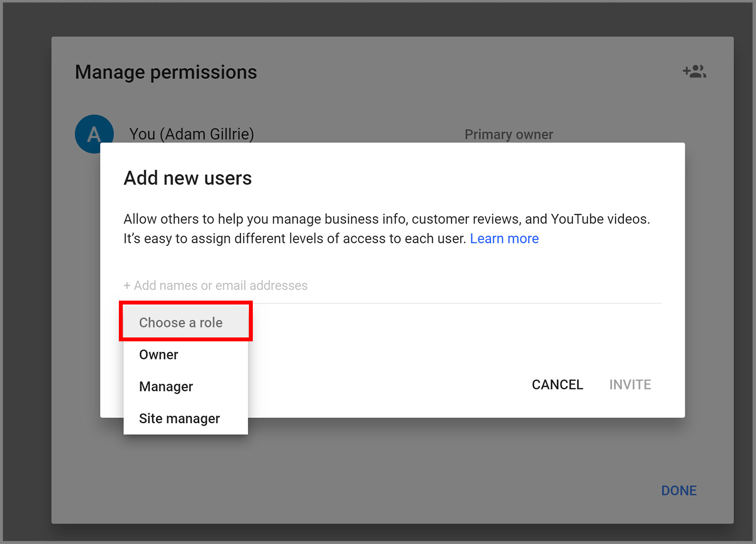Focus the Add names or email addresses field
The height and width of the screenshot is (544, 756).
point(393,286)
